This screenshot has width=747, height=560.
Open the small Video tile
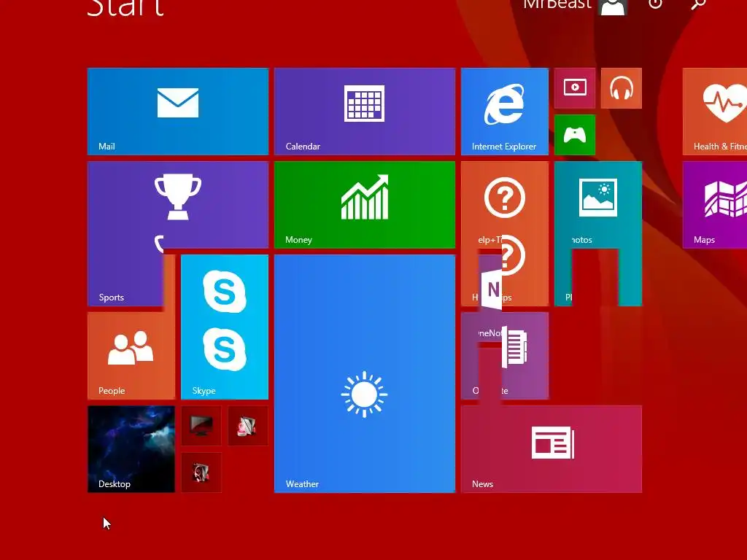tap(575, 88)
